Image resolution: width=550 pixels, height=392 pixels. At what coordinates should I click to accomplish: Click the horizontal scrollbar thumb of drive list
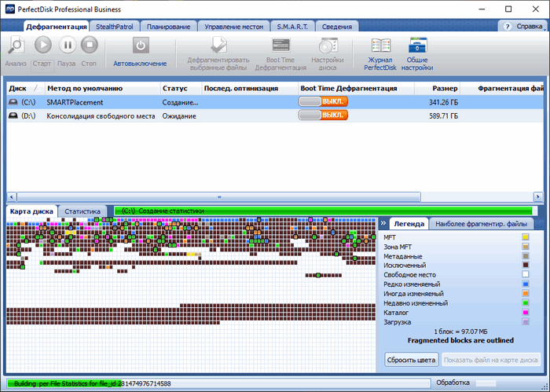pos(219,196)
